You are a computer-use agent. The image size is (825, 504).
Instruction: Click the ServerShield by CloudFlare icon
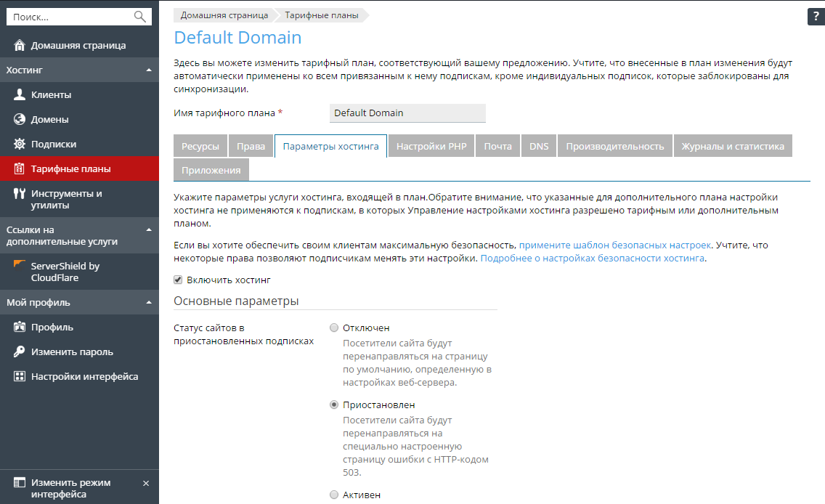20,264
